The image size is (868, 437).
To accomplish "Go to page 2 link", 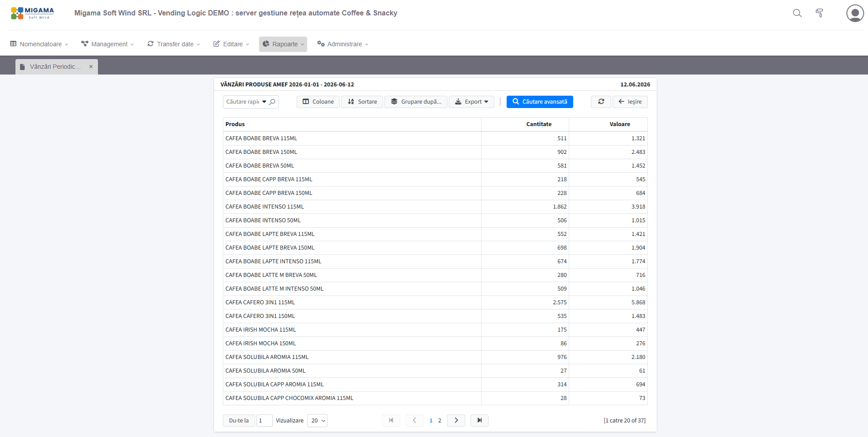I will 440,421.
